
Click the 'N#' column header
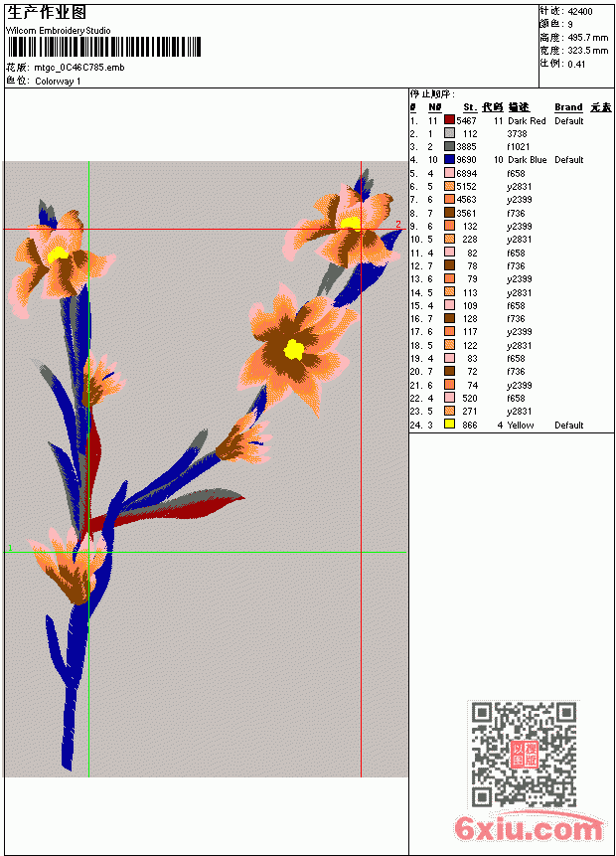(x=434, y=107)
